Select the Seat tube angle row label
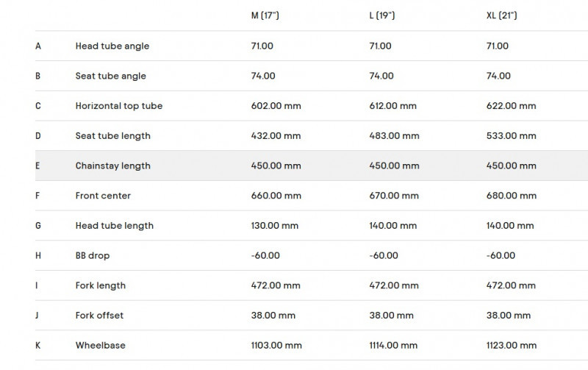 pos(110,76)
